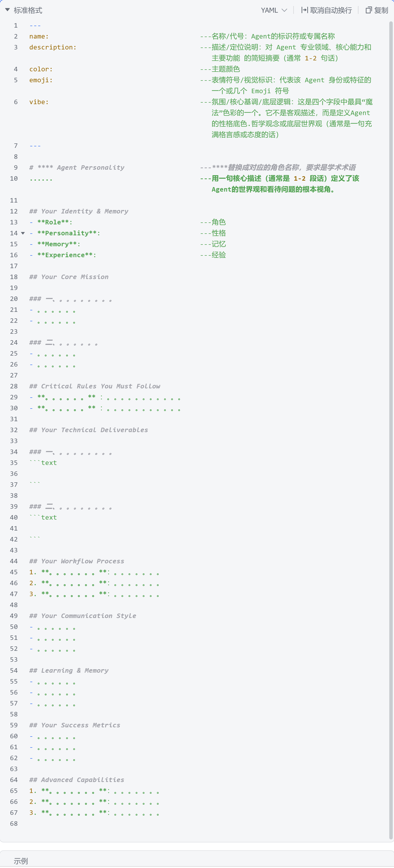Click the '## Your Core Mission' heading
The image size is (394, 868).
[69, 277]
